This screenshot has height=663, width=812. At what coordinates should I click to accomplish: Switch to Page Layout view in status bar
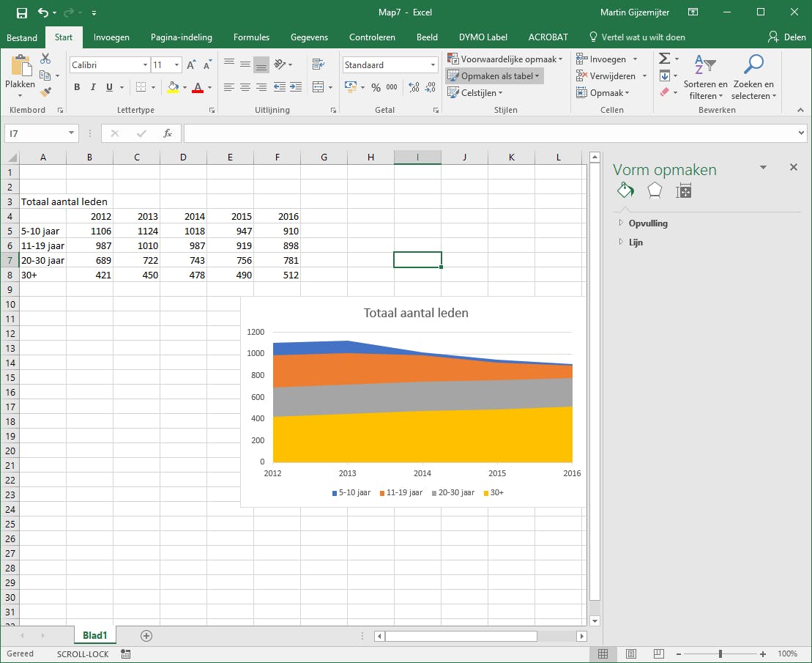pyautogui.click(x=630, y=653)
